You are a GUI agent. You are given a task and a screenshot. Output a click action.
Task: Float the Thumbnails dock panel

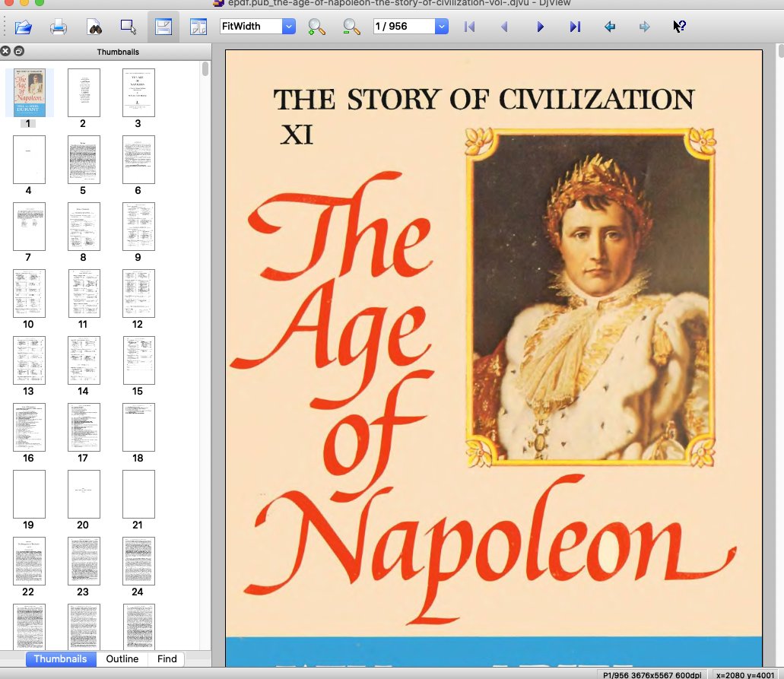[x=19, y=51]
